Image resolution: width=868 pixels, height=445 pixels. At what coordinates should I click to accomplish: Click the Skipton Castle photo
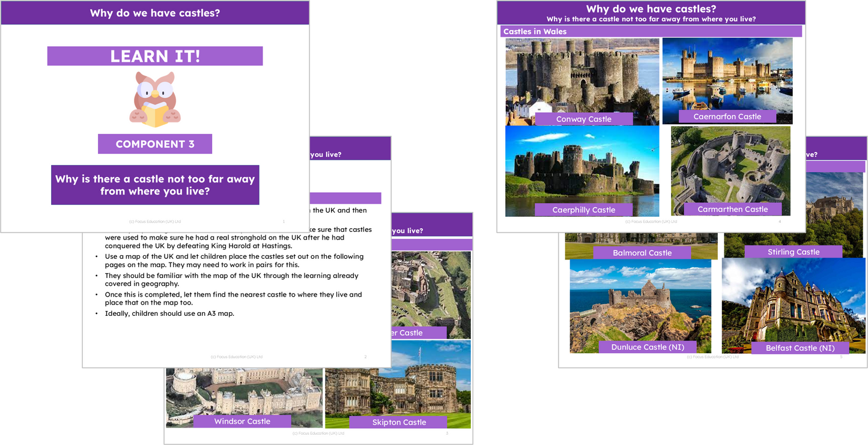(399, 384)
